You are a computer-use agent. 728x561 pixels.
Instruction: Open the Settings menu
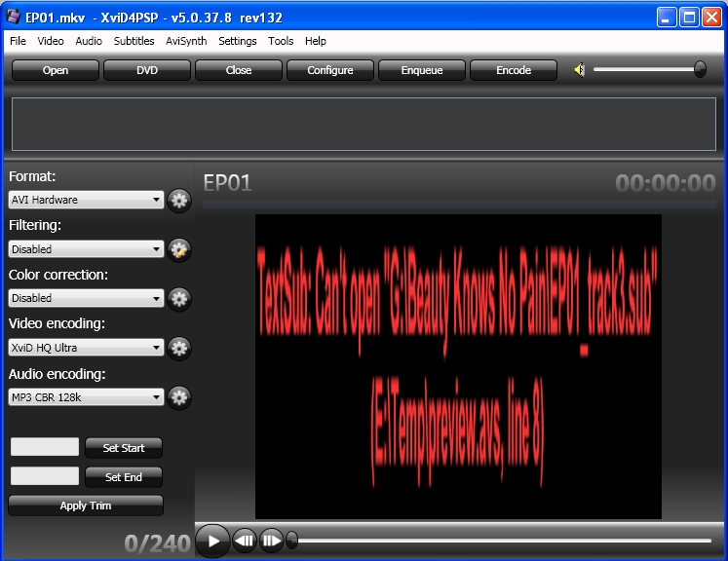point(237,41)
